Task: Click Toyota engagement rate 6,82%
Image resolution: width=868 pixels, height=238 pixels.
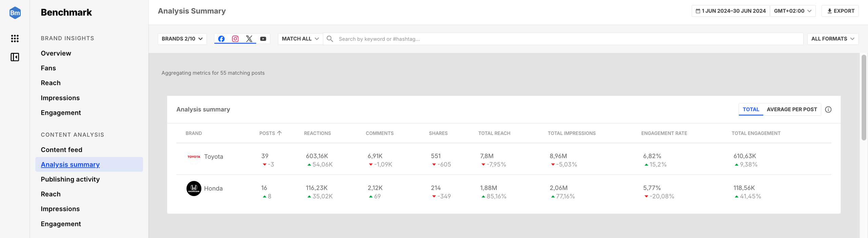Action: 652,156
